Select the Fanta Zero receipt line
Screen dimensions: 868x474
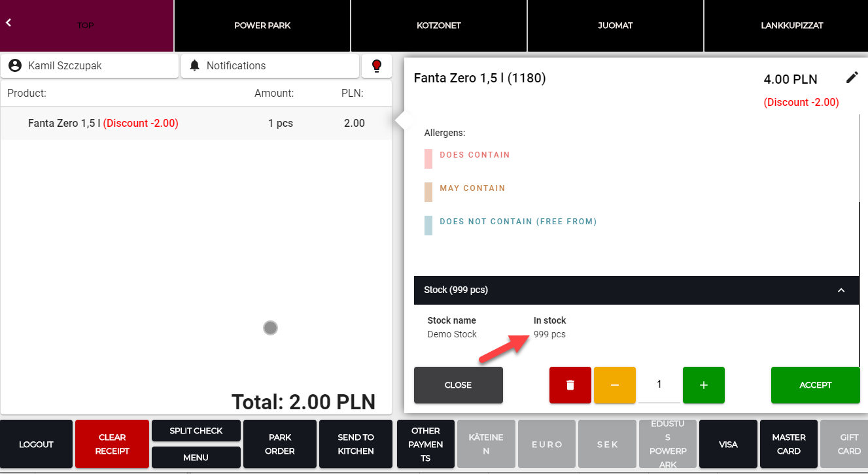[x=196, y=124]
